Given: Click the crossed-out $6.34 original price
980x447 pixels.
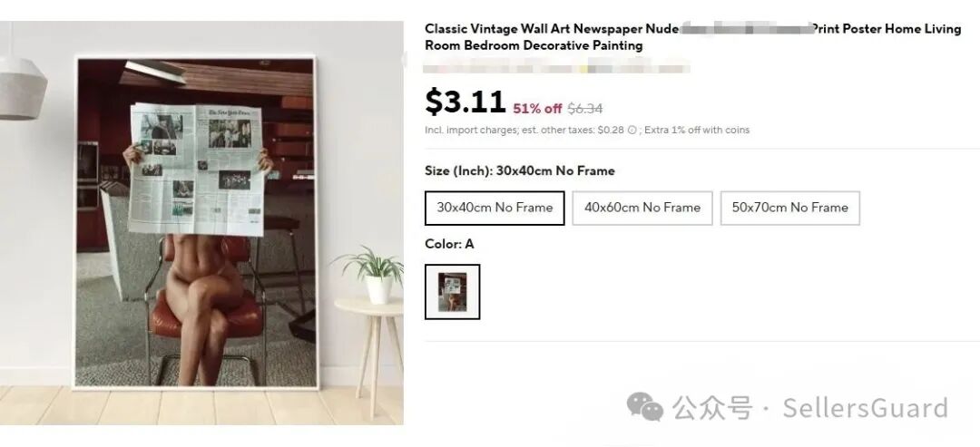Looking at the screenshot, I should (585, 109).
